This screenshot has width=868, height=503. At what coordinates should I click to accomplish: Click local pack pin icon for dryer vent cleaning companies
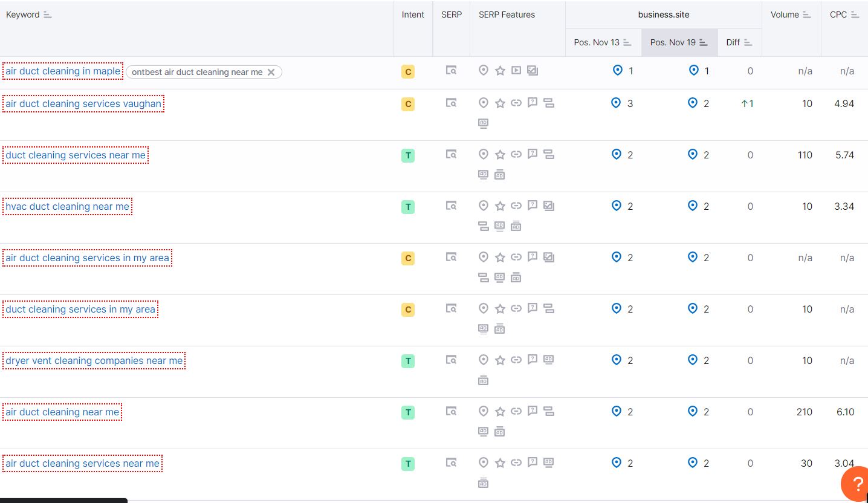point(483,360)
